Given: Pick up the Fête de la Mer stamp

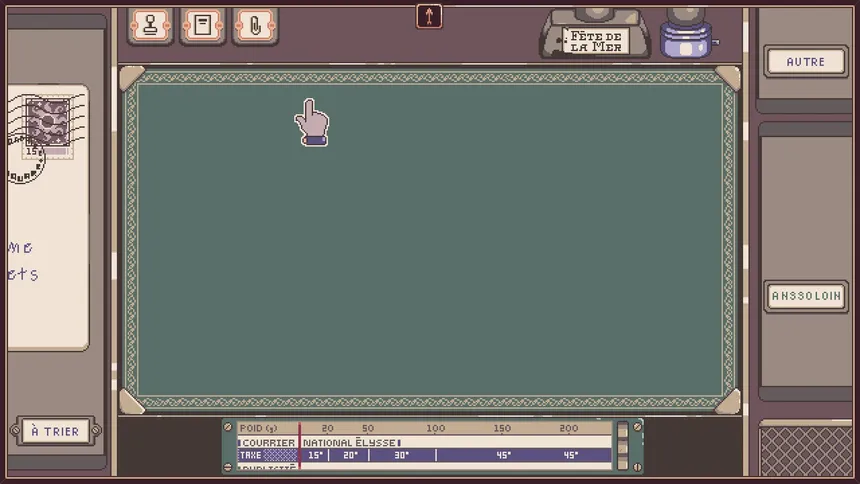Looking at the screenshot, I should [x=595, y=38].
